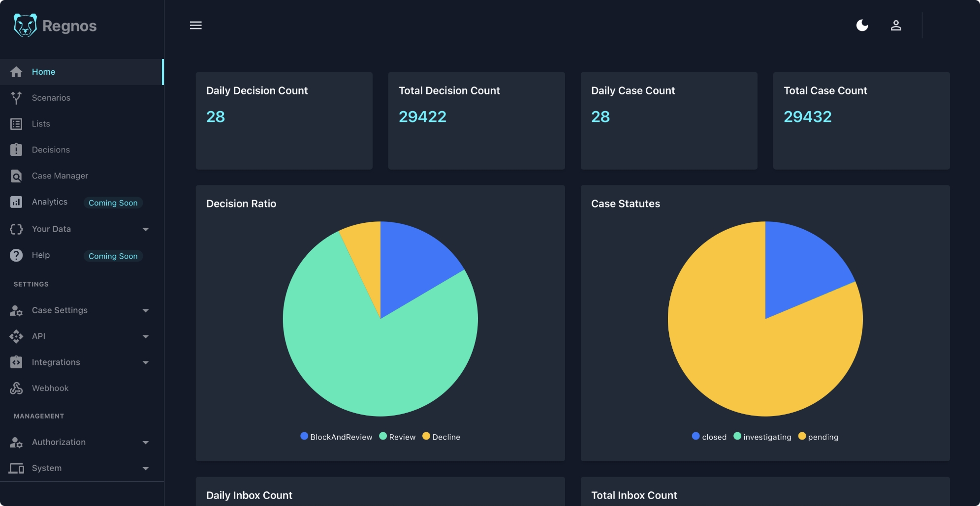Click the Decisions clipboard icon

point(16,149)
